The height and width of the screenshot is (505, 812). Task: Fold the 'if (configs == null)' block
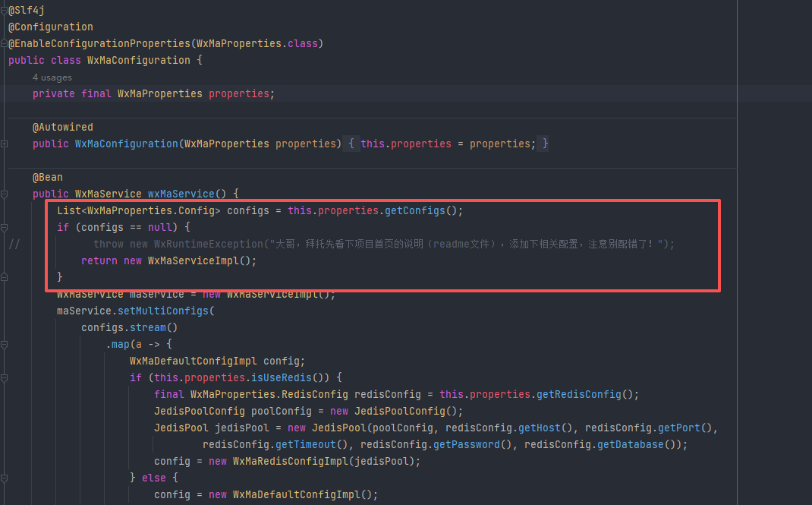point(4,227)
